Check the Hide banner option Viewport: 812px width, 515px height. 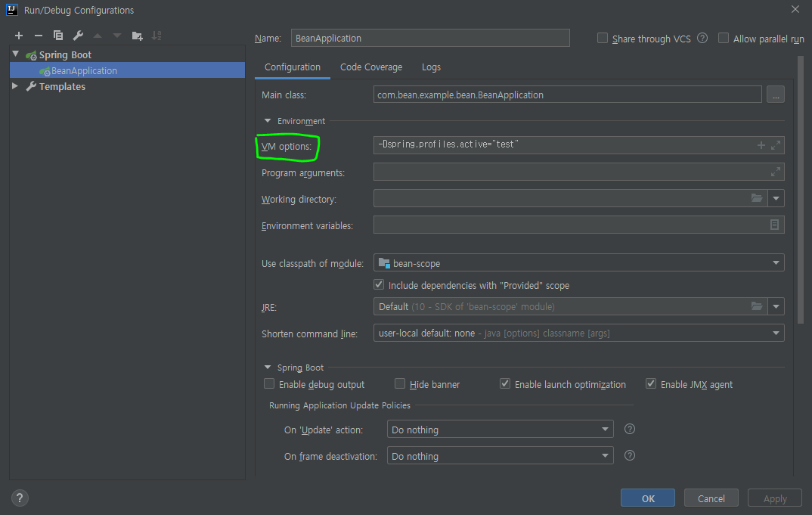(400, 383)
